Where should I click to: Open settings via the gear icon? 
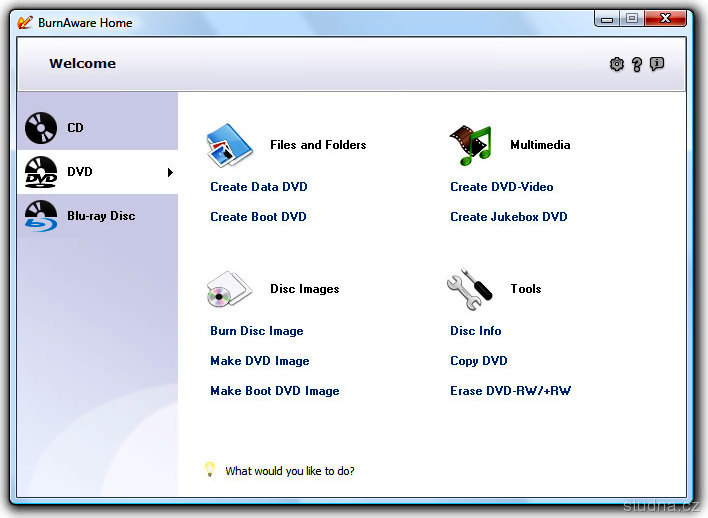tap(617, 64)
